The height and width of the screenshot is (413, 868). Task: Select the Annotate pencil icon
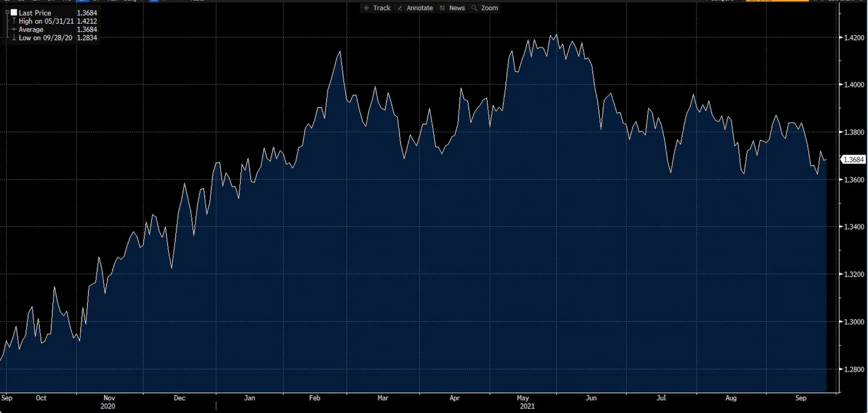point(400,8)
